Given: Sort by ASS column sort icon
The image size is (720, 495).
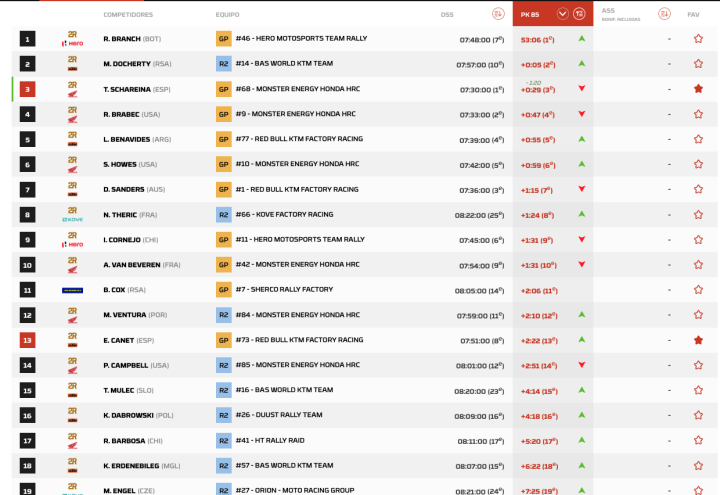Looking at the screenshot, I should (664, 14).
